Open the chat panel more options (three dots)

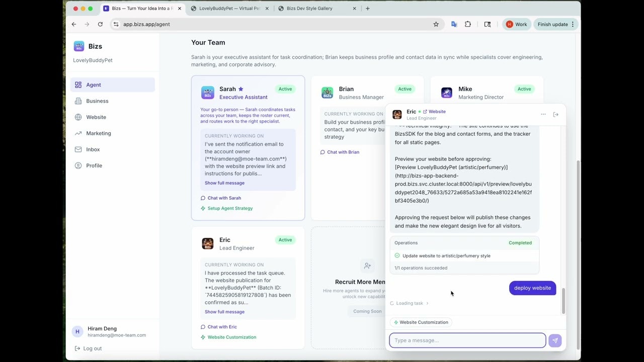pos(543,114)
